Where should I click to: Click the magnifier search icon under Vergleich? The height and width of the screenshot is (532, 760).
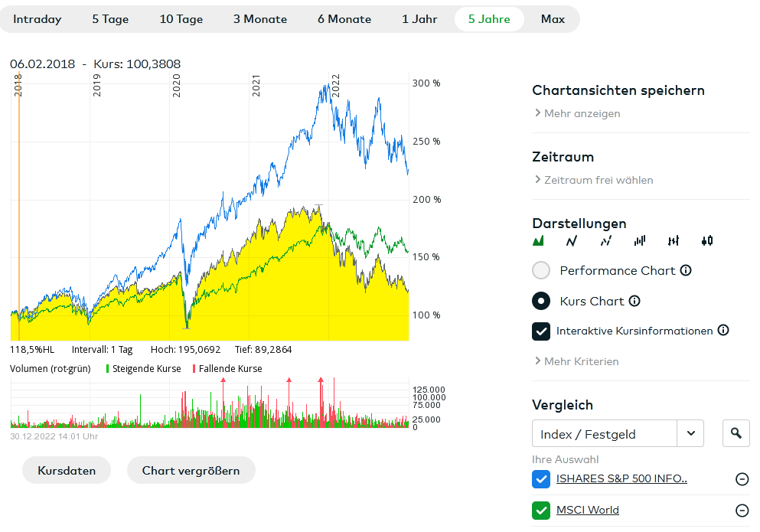(736, 434)
